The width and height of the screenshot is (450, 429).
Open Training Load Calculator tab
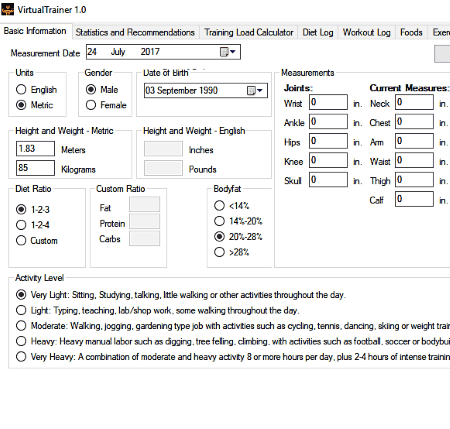[x=249, y=32]
